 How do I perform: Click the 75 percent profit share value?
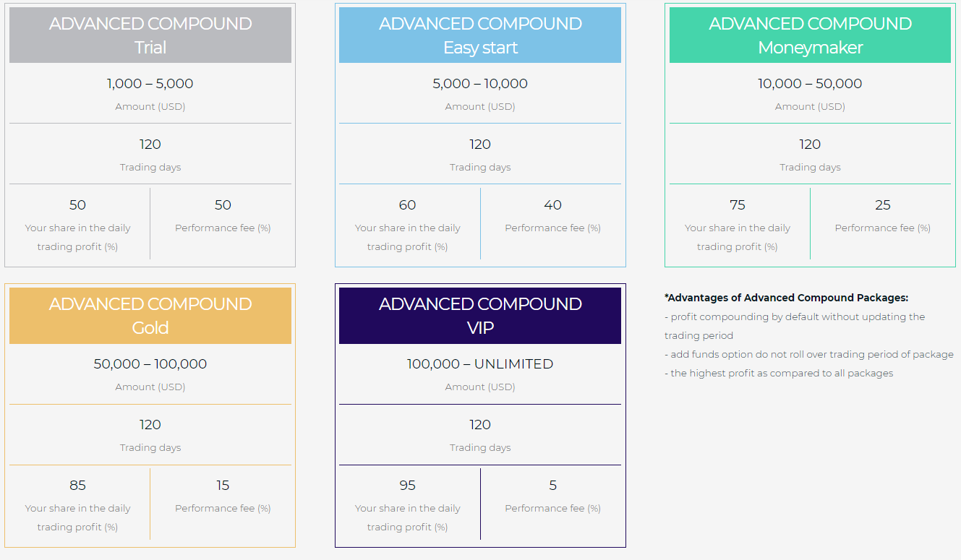point(737,205)
